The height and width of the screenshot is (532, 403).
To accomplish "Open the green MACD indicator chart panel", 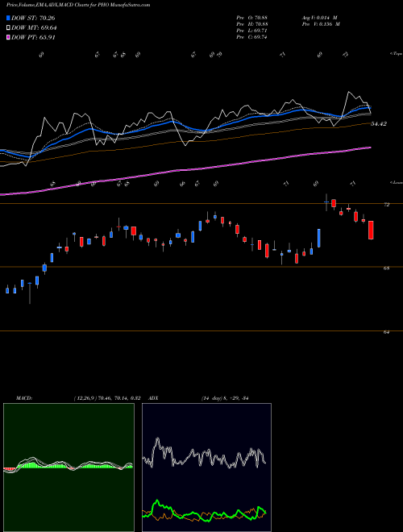I will point(69,468).
